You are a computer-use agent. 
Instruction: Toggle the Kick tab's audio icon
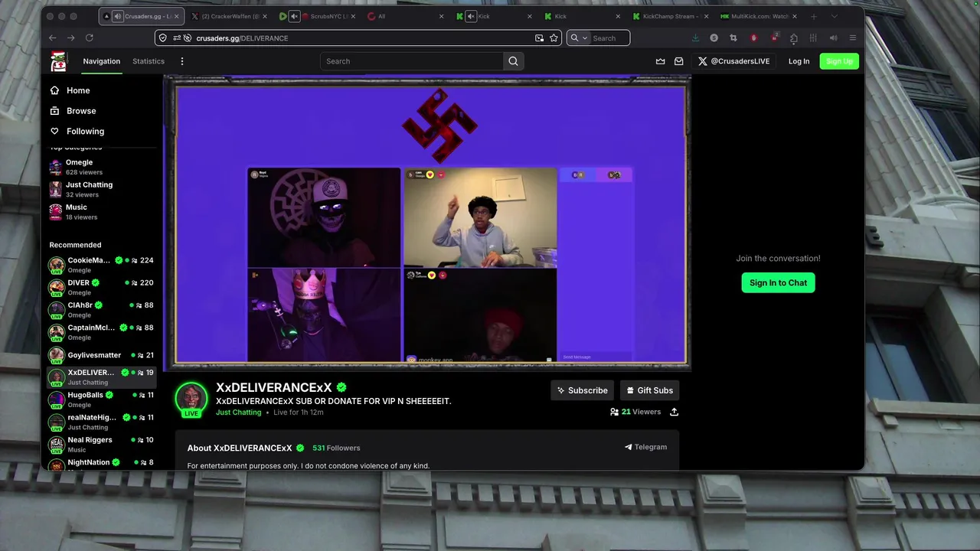(x=471, y=16)
